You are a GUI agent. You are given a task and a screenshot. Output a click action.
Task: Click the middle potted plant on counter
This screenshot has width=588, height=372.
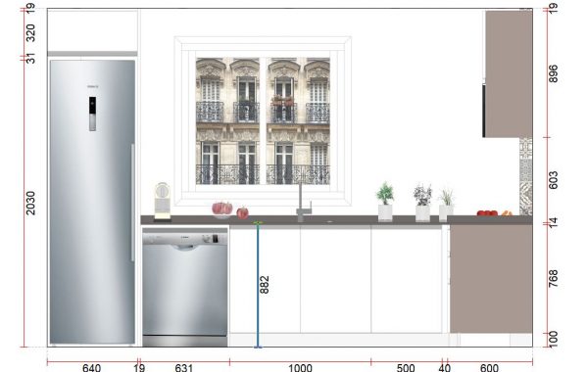pyautogui.click(x=422, y=203)
